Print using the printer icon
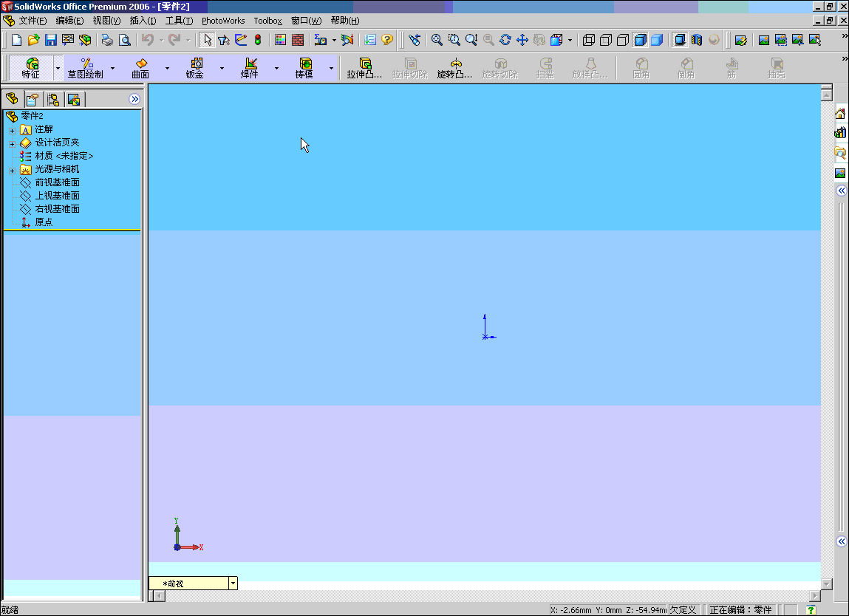This screenshot has height=616, width=849. pos(107,40)
